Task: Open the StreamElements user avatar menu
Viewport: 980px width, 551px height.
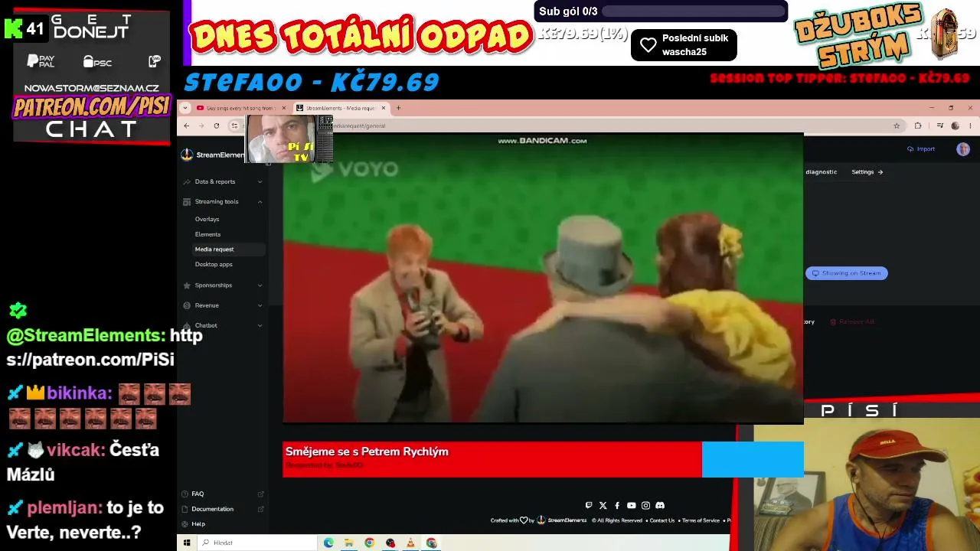Action: tap(963, 149)
